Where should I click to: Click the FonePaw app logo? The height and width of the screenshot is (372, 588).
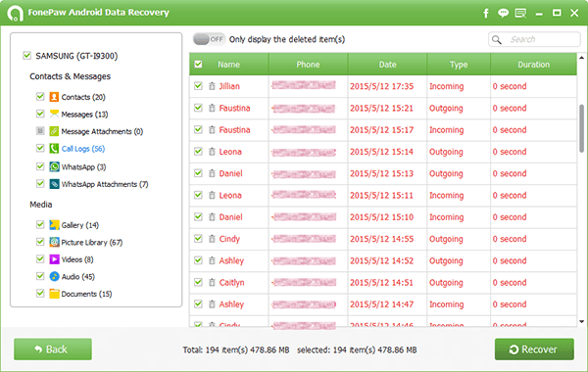pyautogui.click(x=15, y=13)
